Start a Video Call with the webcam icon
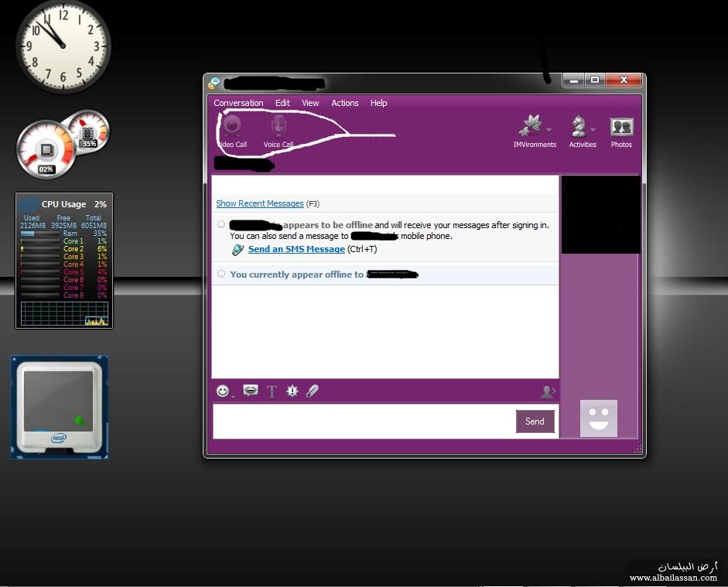 coord(232,125)
